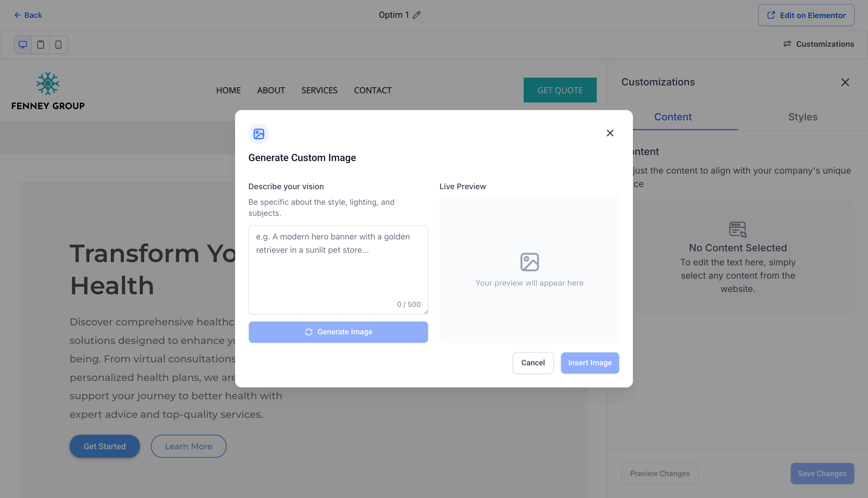Click Cancel in the image dialog
This screenshot has height=498, width=868.
tap(533, 363)
